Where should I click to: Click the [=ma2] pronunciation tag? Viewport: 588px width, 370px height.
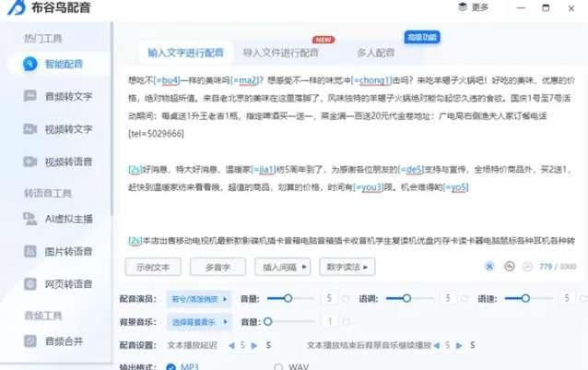(245, 80)
